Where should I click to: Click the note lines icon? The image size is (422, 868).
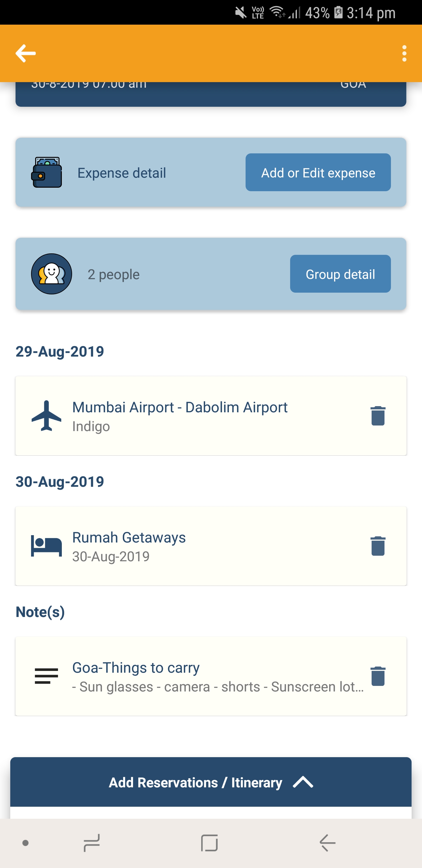pos(47,676)
